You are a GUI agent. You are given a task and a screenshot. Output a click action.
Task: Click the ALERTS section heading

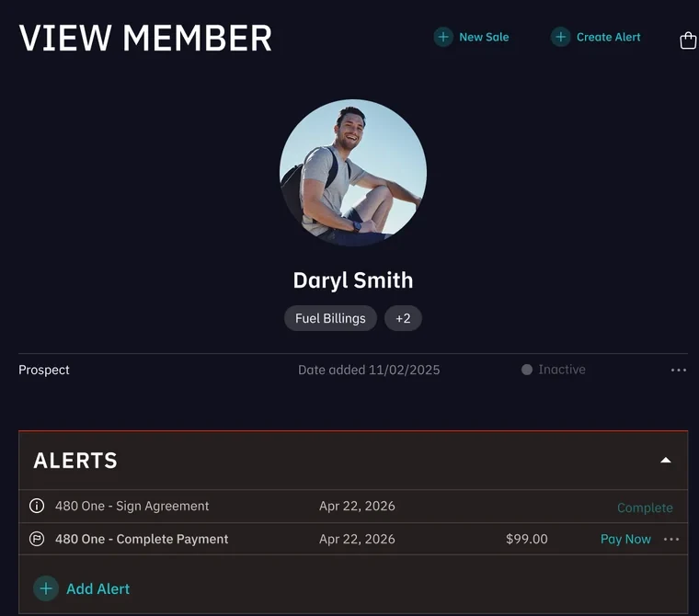75,461
